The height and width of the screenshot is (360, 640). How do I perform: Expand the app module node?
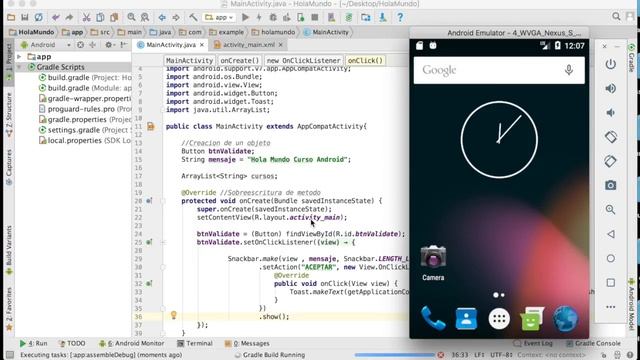click(x=19, y=57)
